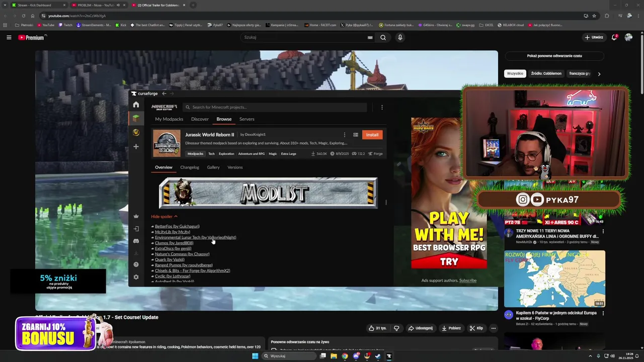Open three-dot menu beside Minecraft search bar
The image size is (644, 362).
coord(382,107)
